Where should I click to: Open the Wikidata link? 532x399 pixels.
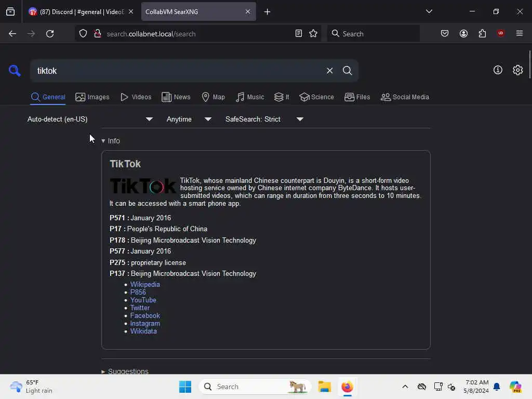click(143, 331)
